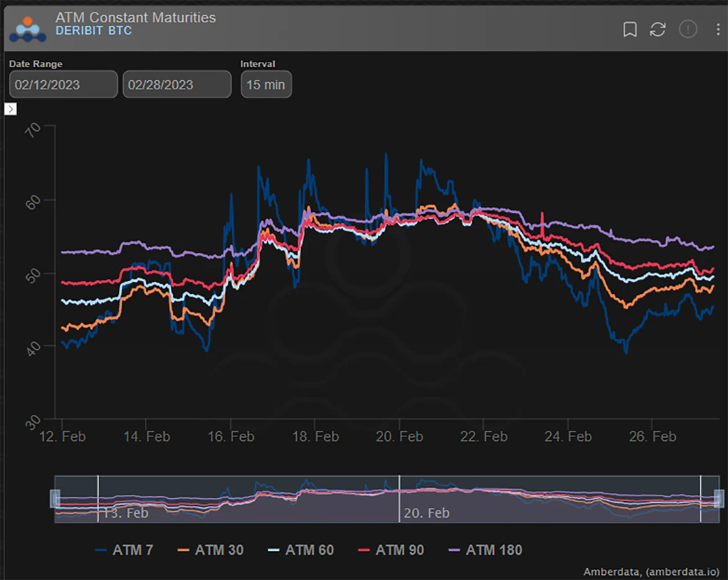
Task: Click the 14. Feb x-axis label
Action: click(x=146, y=437)
